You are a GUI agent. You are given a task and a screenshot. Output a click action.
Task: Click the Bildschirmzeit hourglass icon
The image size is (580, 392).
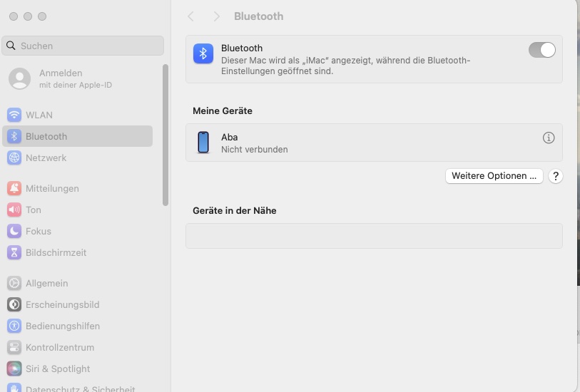tap(14, 252)
